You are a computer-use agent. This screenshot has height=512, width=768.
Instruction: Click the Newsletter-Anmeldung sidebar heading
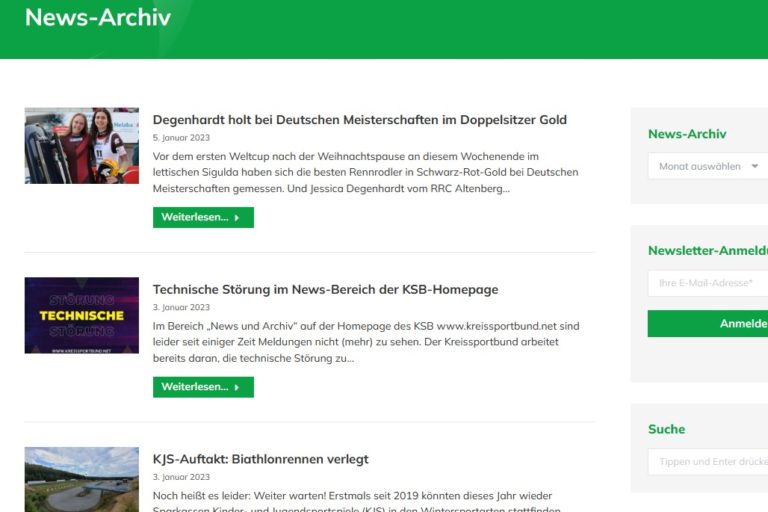click(708, 250)
